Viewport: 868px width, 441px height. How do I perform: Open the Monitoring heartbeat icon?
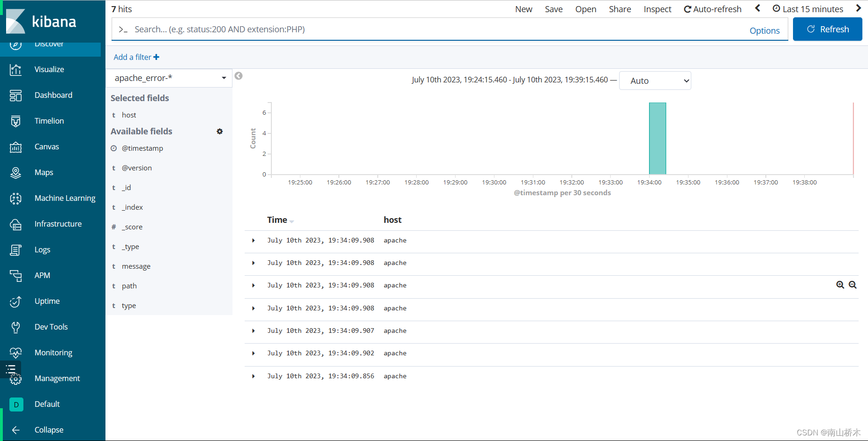[15, 353]
